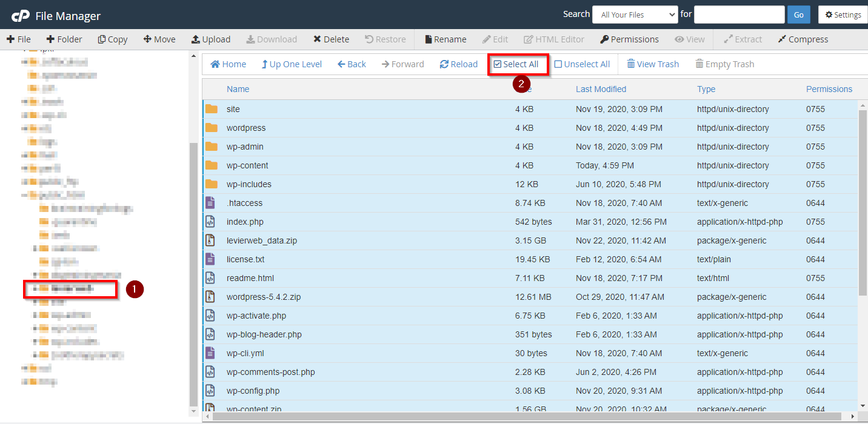Image resolution: width=868 pixels, height=424 pixels.
Task: Create a new file with the File button
Action: (x=19, y=39)
